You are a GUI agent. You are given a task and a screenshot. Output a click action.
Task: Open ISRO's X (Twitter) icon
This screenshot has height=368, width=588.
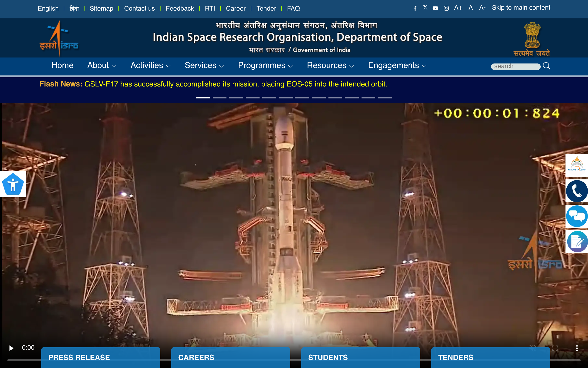(425, 7)
